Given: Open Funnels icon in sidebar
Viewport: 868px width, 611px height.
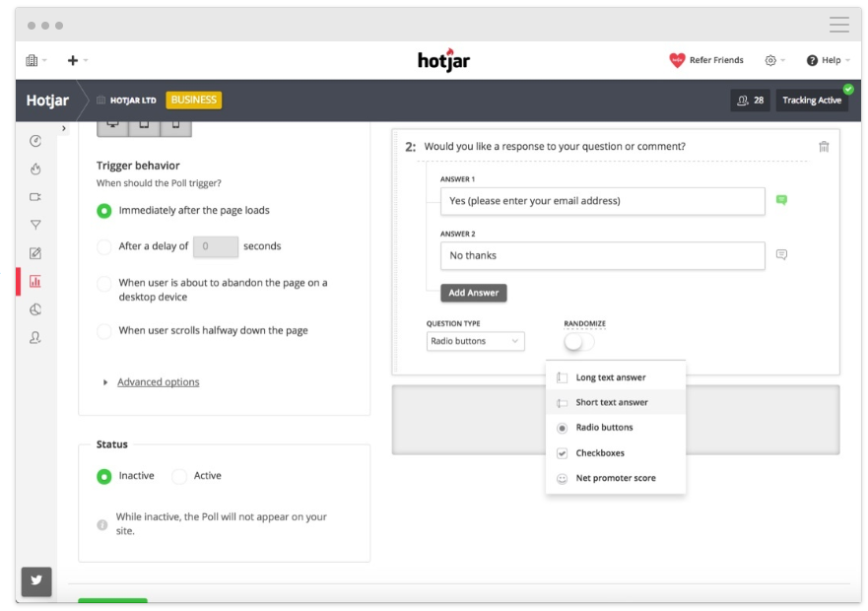Looking at the screenshot, I should tap(35, 225).
